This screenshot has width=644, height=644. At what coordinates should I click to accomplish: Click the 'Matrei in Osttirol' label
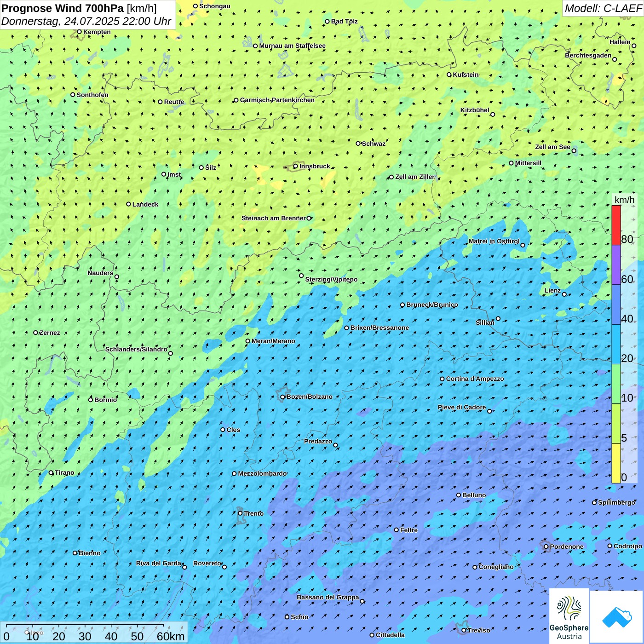(x=494, y=241)
